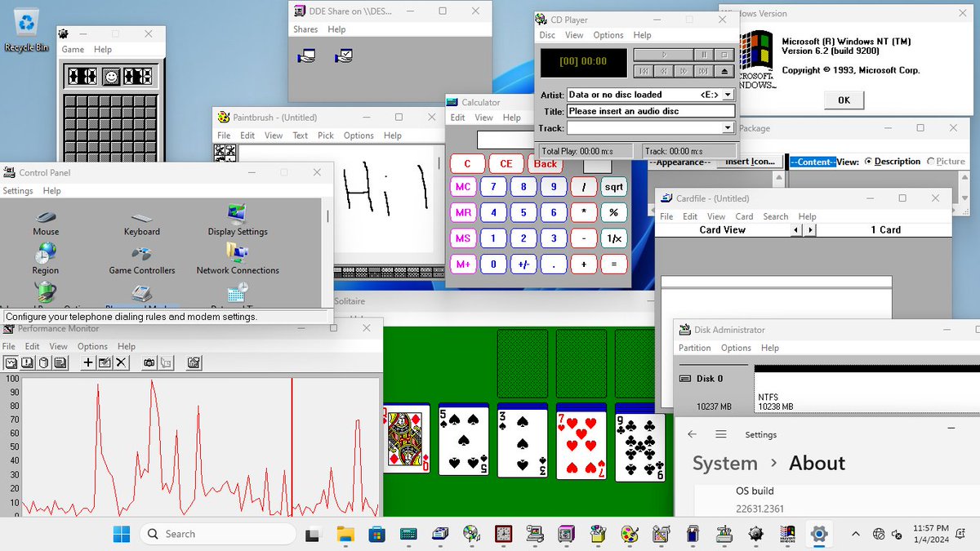Open the Keyboard icon in Control Panel
This screenshot has width=980, height=551.
(142, 223)
